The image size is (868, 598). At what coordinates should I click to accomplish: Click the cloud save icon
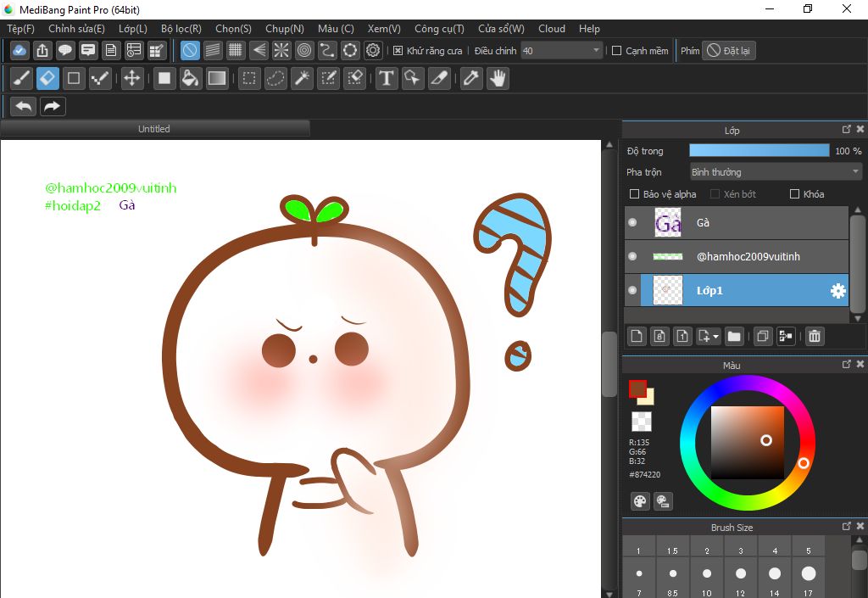point(19,51)
